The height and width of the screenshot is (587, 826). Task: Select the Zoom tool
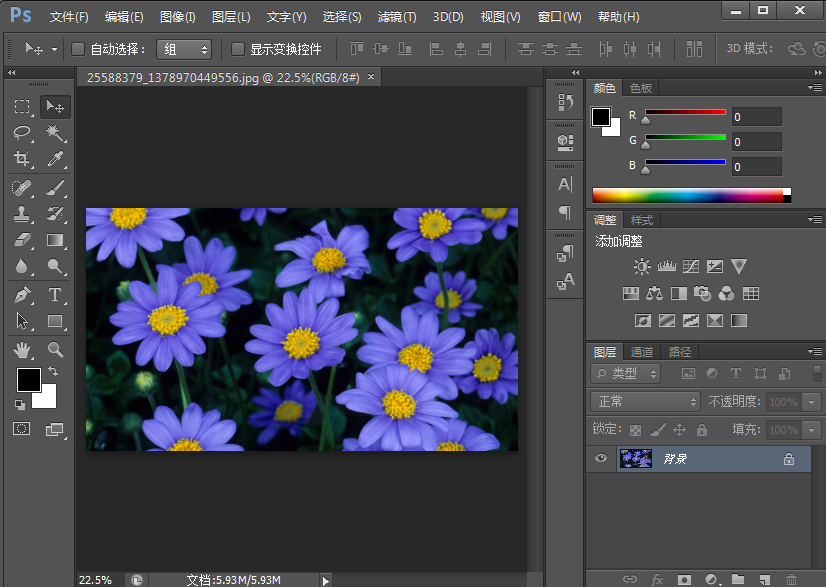coord(55,349)
